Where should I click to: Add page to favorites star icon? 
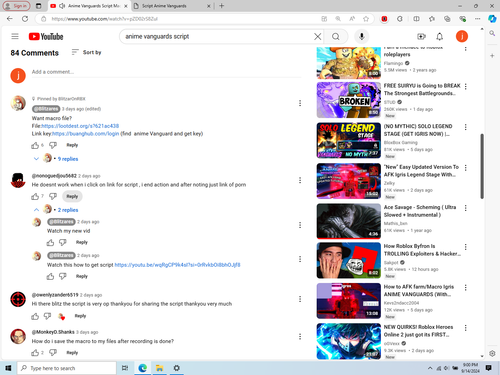366,19
